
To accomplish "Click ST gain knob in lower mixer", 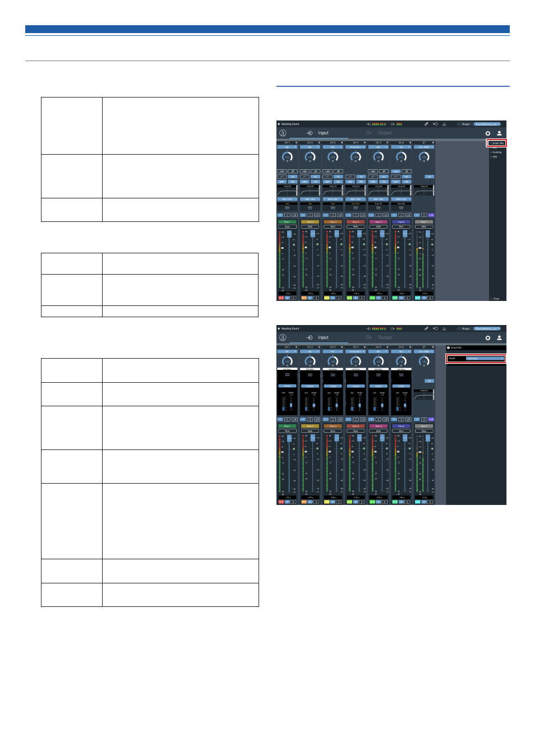I will click(x=424, y=361).
